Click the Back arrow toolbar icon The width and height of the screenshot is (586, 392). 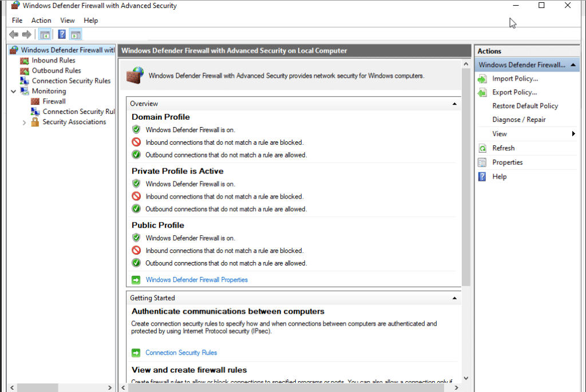tap(14, 34)
